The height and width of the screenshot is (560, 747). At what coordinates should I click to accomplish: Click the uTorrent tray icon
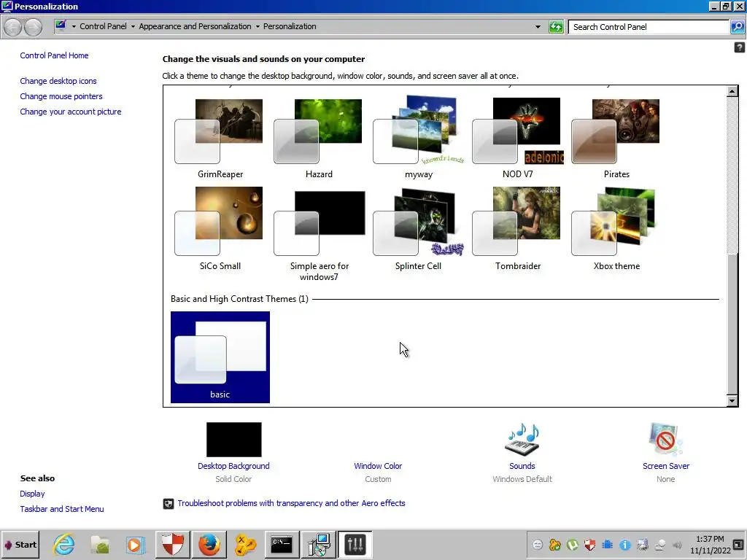[x=572, y=545]
